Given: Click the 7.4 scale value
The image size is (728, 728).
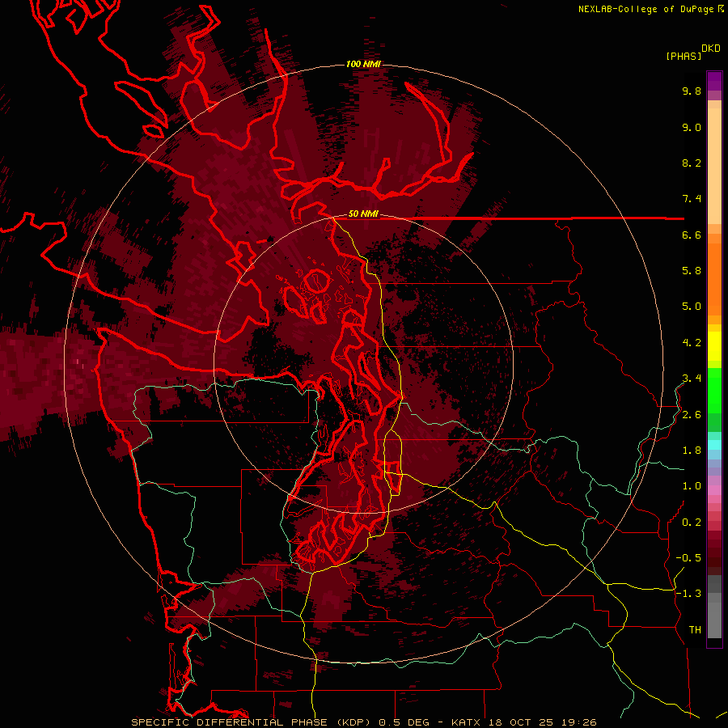Looking at the screenshot, I should (692, 199).
